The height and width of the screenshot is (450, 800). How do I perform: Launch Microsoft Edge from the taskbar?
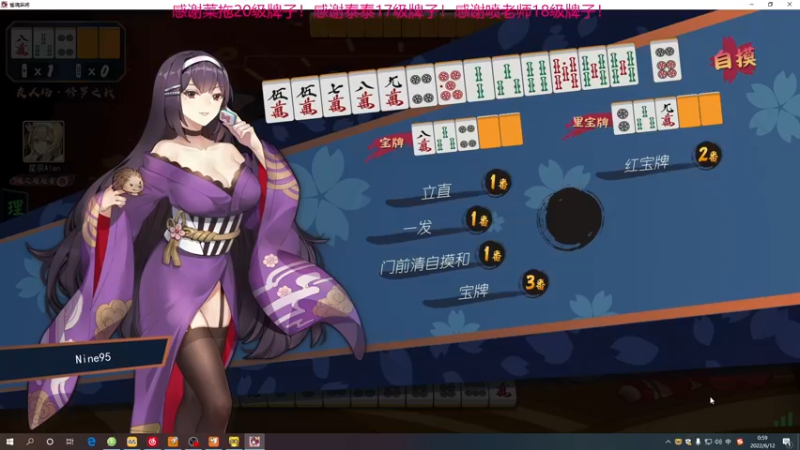(x=91, y=442)
